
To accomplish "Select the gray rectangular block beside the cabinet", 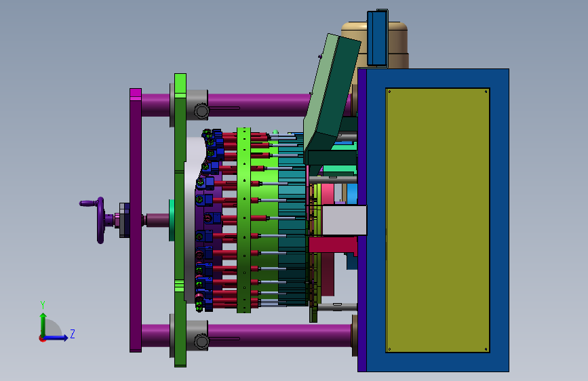I will (x=345, y=220).
